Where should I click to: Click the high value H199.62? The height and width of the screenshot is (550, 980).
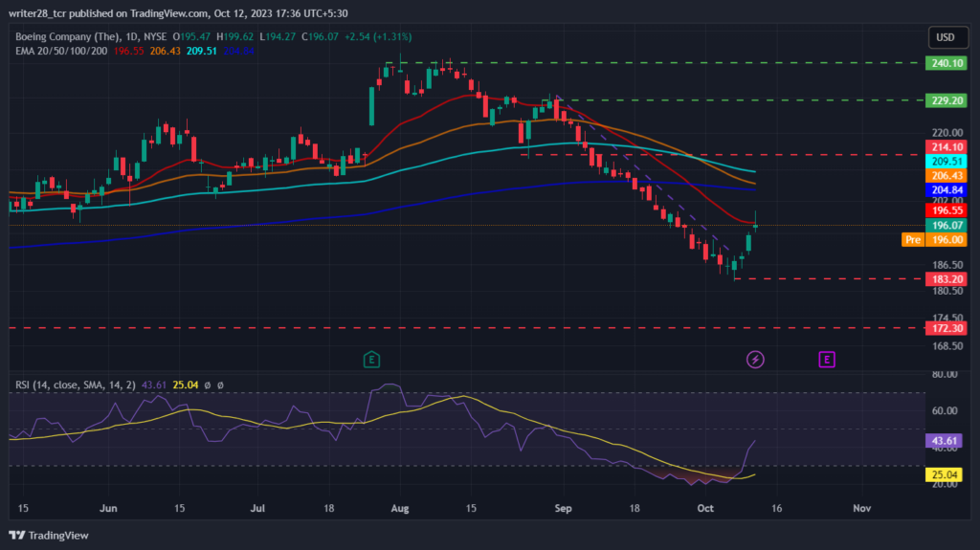point(235,37)
